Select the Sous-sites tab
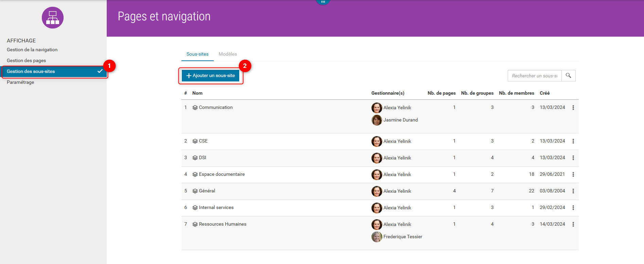The image size is (644, 264). [197, 54]
